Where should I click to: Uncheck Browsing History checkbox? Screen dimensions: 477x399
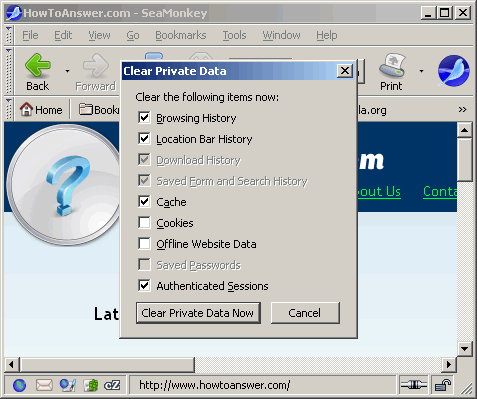tap(144, 118)
